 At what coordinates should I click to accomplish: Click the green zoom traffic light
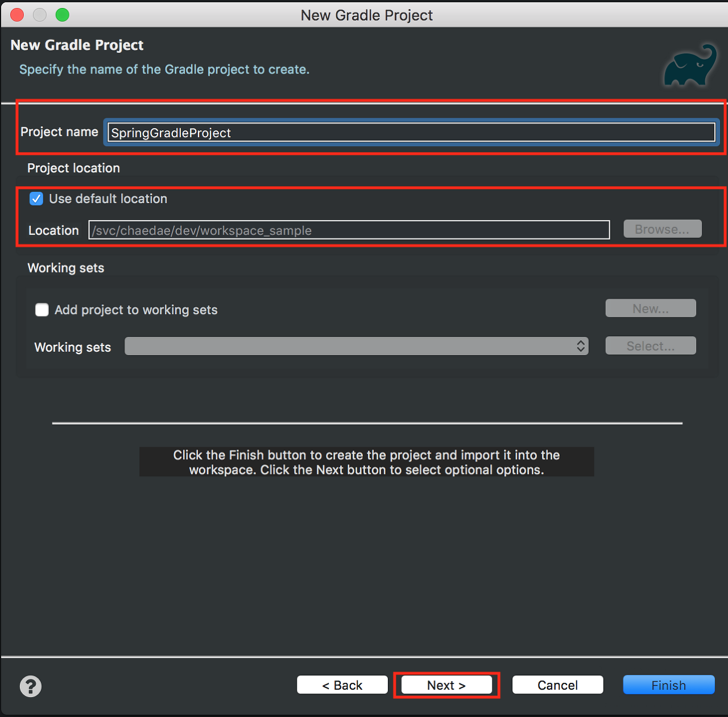[62, 15]
